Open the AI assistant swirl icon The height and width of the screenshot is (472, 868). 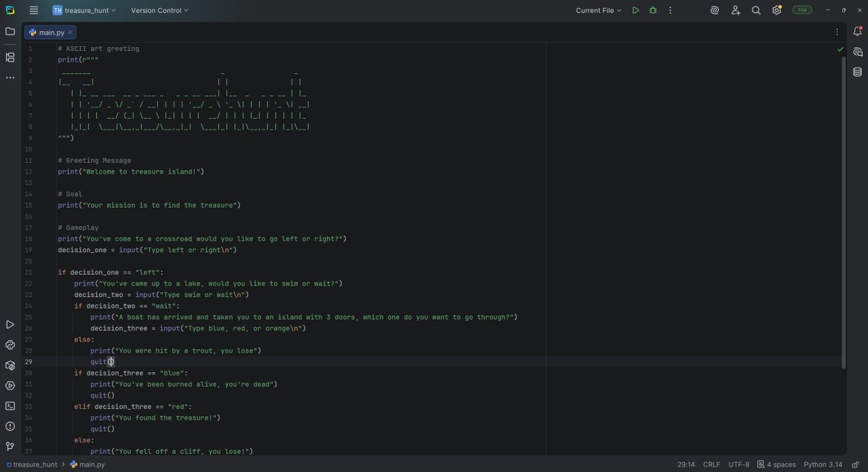[715, 10]
